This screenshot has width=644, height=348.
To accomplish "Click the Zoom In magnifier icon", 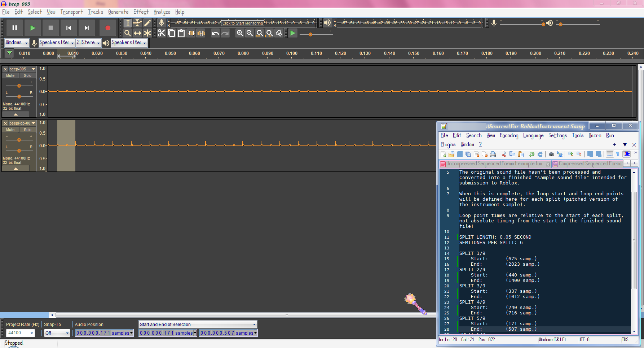I will point(240,33).
